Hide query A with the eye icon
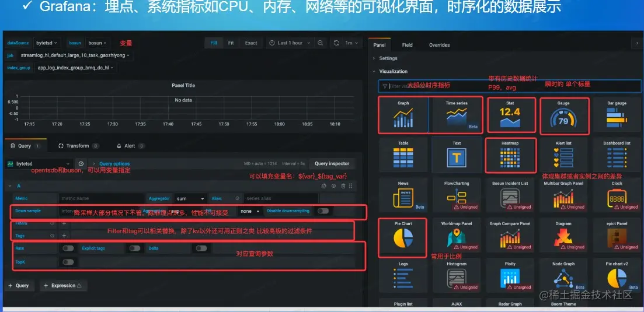The height and width of the screenshot is (312, 644). 333,185
